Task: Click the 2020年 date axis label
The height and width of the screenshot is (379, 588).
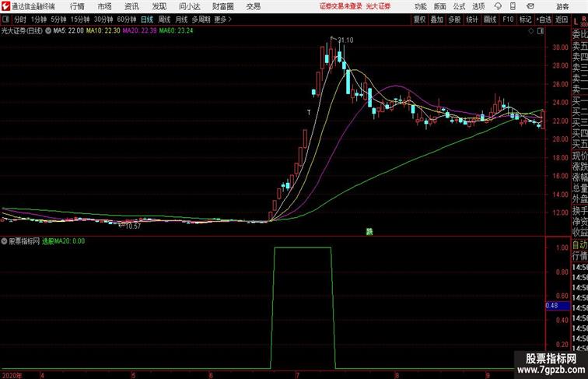Action: point(12,375)
